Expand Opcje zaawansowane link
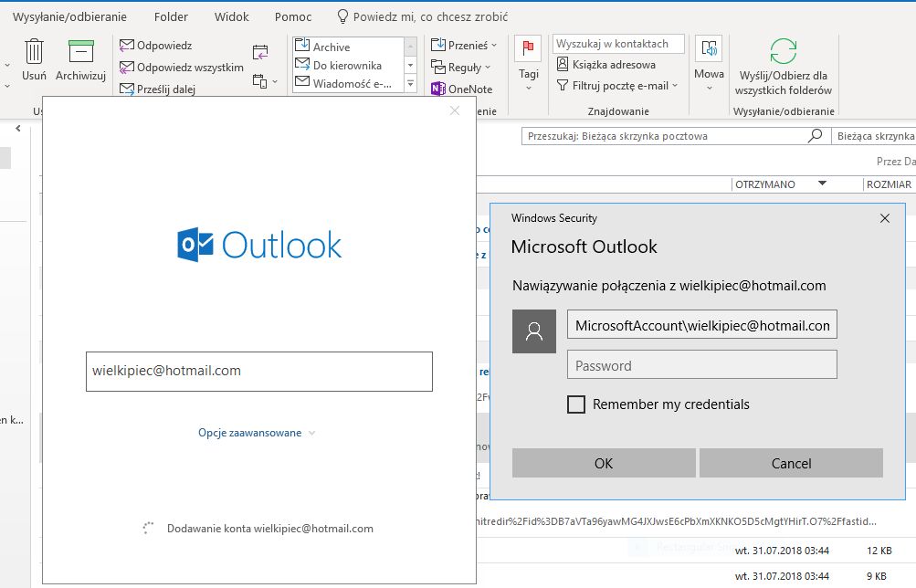Image resolution: width=916 pixels, height=588 pixels. coord(257,433)
